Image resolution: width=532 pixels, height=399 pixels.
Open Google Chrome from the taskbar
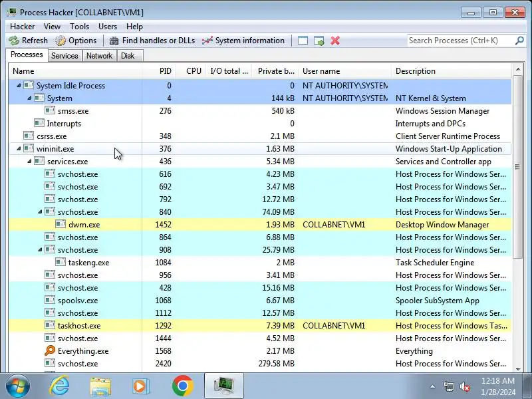coord(182,386)
